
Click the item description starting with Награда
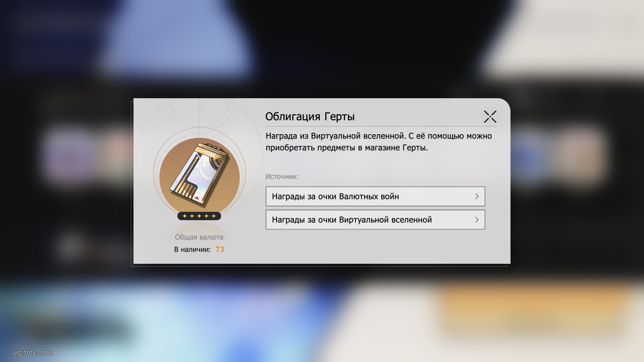click(x=379, y=142)
